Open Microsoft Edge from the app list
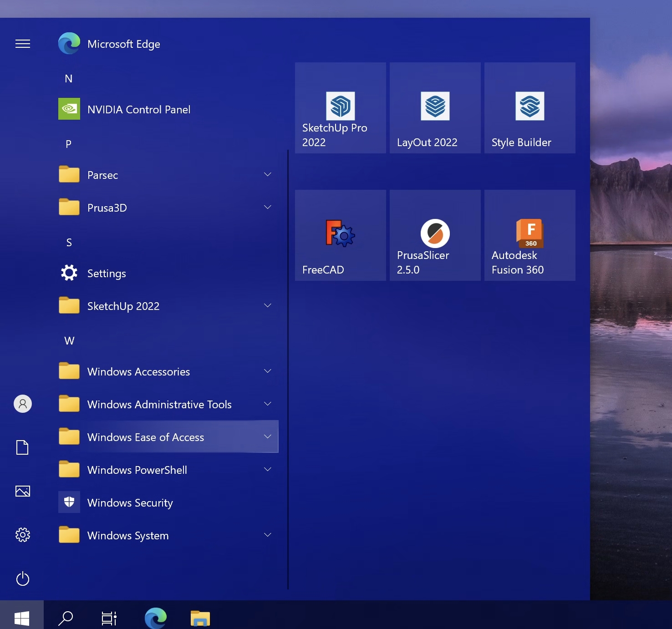Image resolution: width=672 pixels, height=629 pixels. (168, 44)
